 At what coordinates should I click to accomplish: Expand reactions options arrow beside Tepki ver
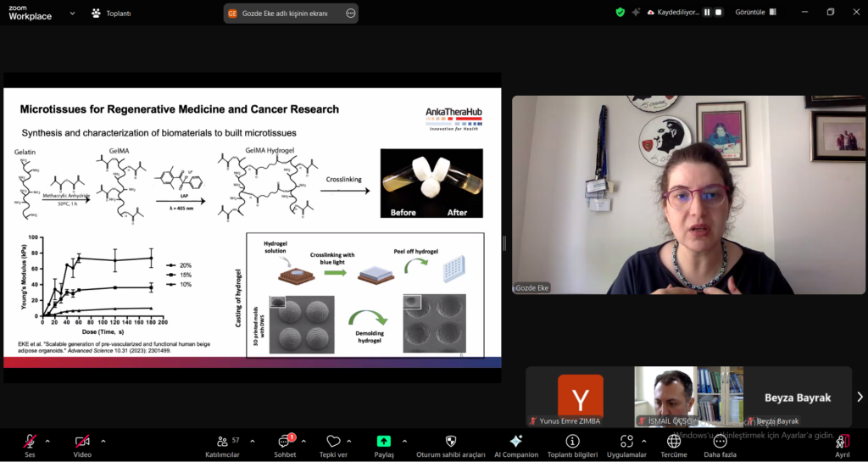point(348,442)
